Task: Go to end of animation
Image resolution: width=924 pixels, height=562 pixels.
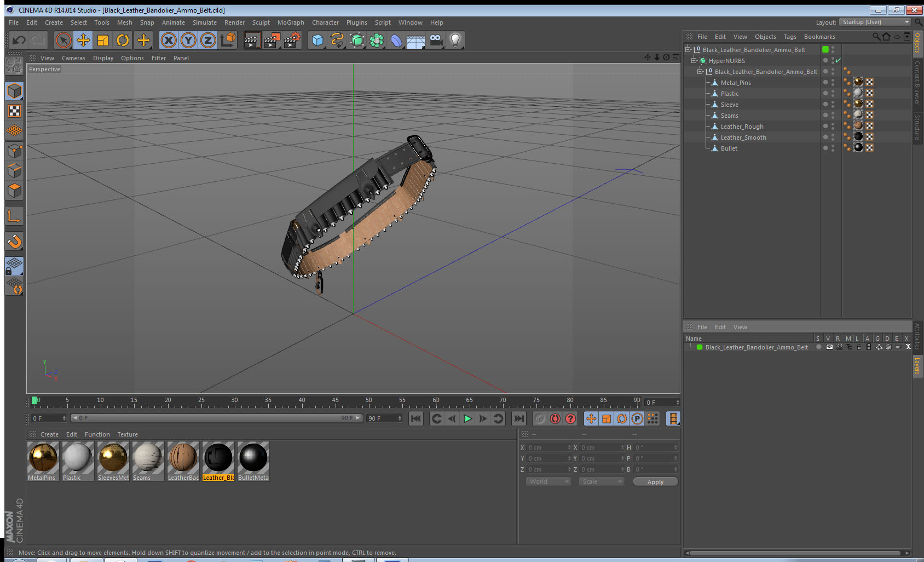Action: pos(518,418)
